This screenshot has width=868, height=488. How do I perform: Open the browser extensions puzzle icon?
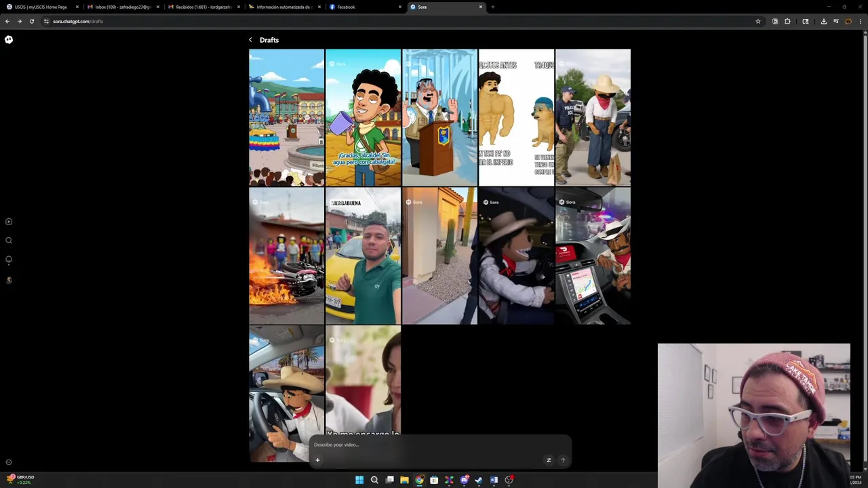(x=787, y=21)
